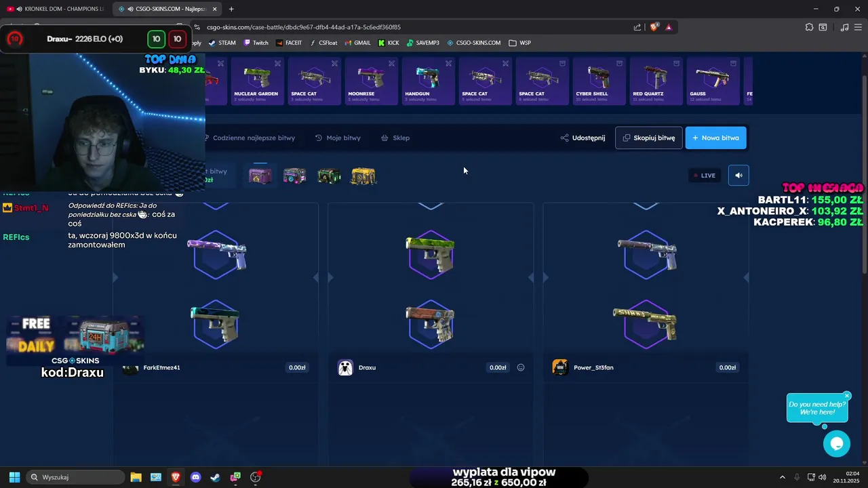Open browser extensions puzzle icon
Image resolution: width=868 pixels, height=488 pixels.
pyautogui.click(x=809, y=27)
